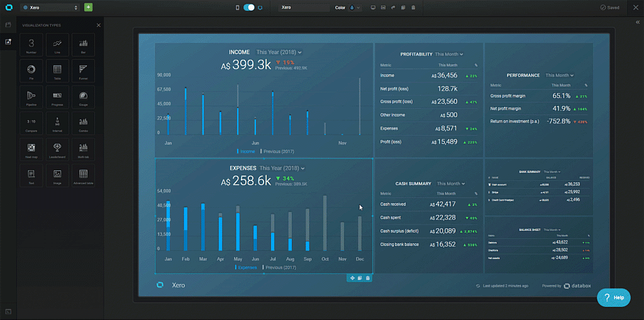Add the Advanced table visualization
Image resolution: width=644 pixels, height=320 pixels.
click(x=84, y=176)
